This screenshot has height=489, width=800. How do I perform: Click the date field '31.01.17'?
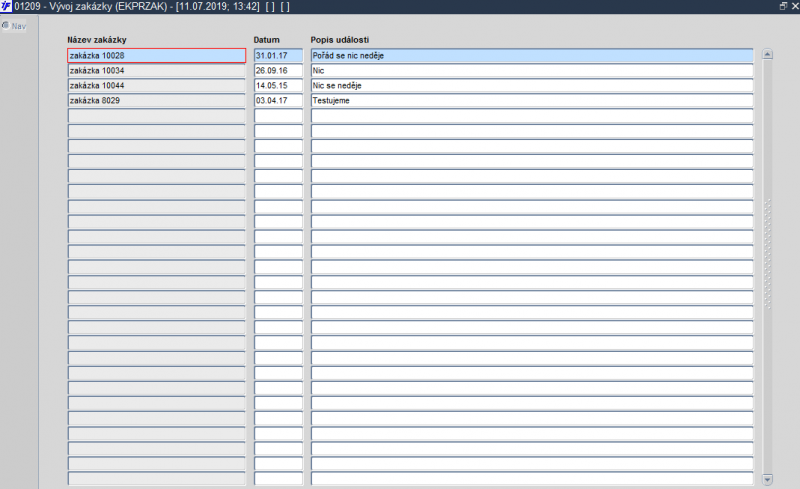(279, 56)
